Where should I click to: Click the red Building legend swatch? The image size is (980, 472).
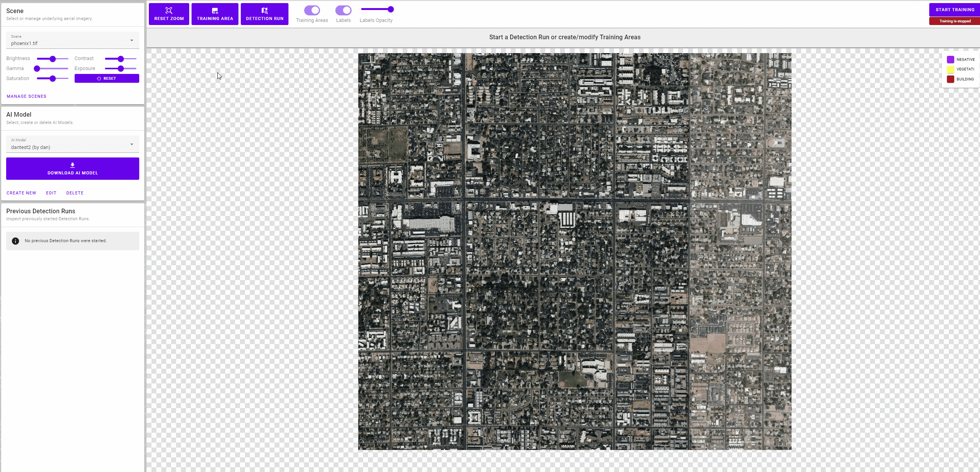pyautogui.click(x=950, y=79)
